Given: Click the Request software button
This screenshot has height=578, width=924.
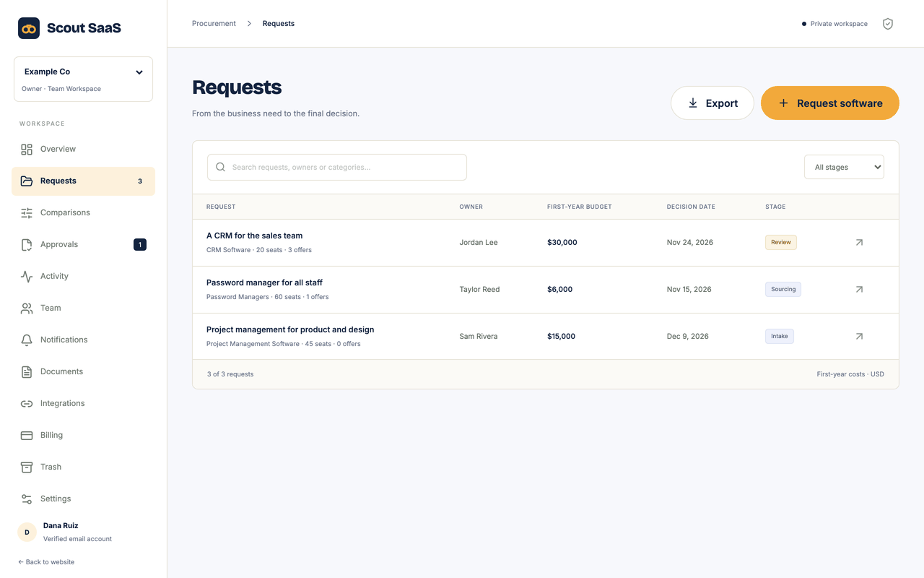Looking at the screenshot, I should 830,103.
